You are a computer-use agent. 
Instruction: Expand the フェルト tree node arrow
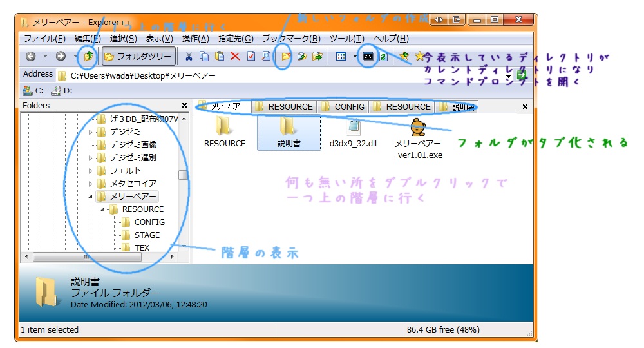tap(90, 171)
